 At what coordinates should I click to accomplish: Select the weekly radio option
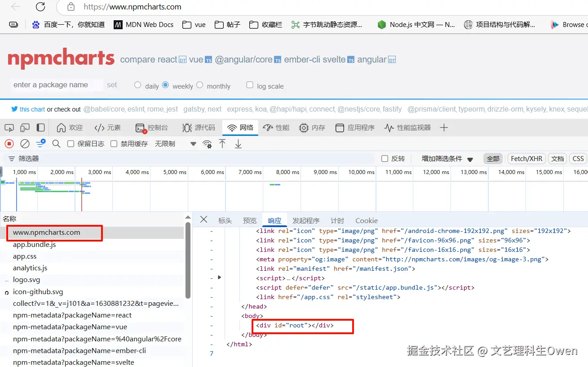(x=165, y=85)
